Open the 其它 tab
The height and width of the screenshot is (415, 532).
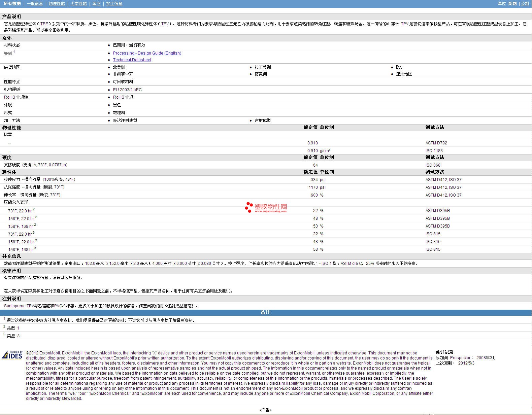pyautogui.click(x=96, y=4)
